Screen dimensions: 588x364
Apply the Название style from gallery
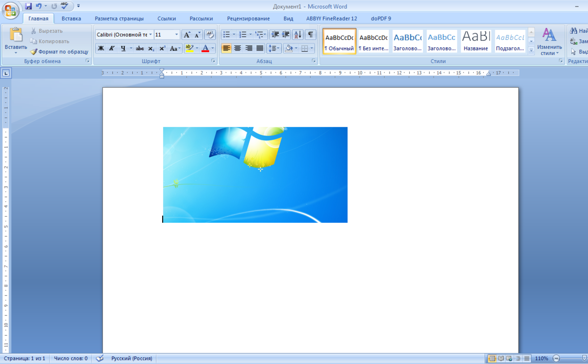click(476, 42)
